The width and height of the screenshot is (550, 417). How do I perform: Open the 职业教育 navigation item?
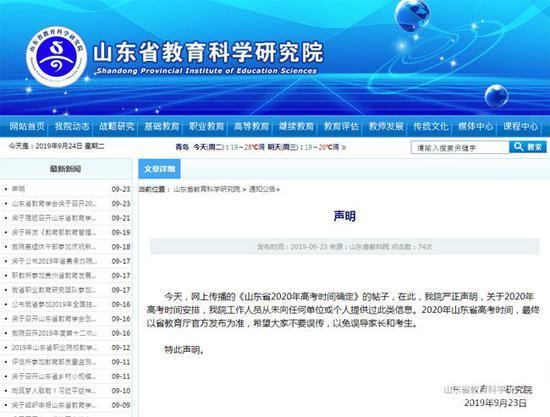coord(207,126)
